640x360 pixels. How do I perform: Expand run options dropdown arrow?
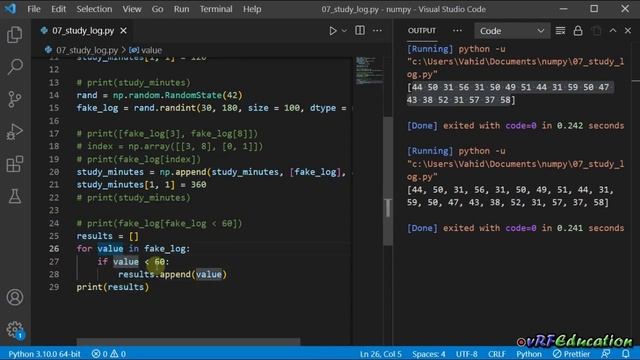[x=344, y=31]
